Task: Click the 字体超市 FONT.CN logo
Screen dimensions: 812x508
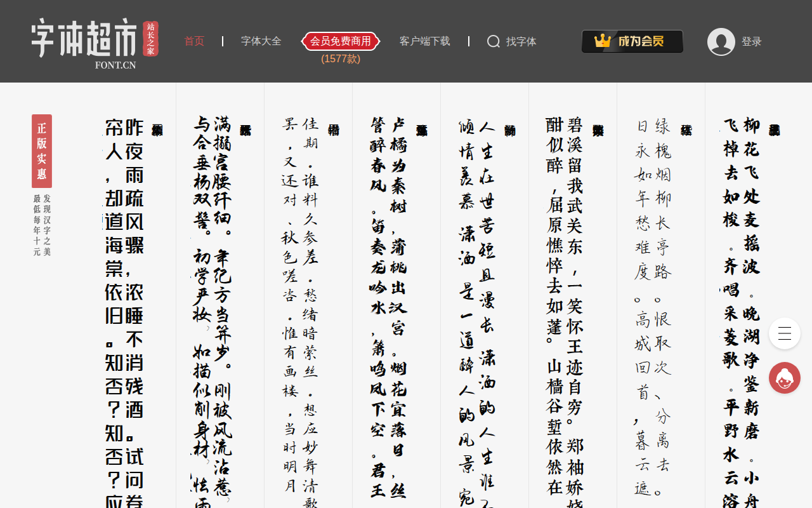Action: [95, 43]
